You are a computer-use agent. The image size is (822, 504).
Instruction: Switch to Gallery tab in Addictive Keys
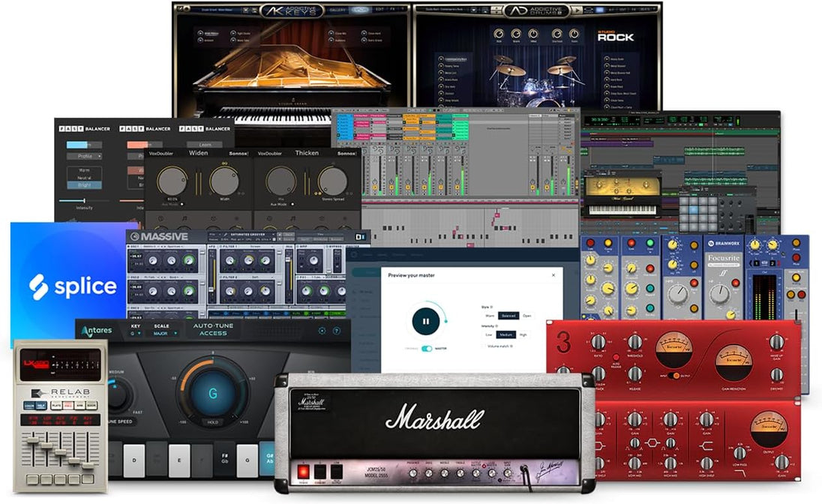pos(337,9)
